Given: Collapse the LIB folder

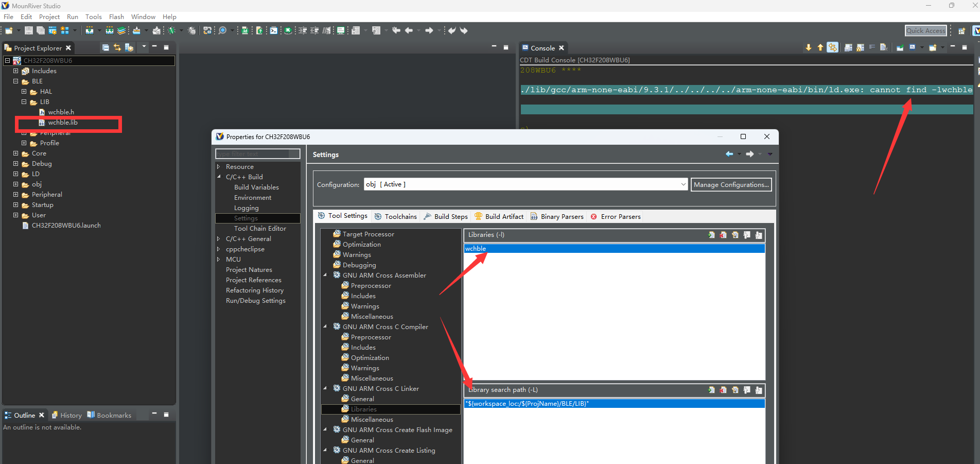Looking at the screenshot, I should (x=24, y=102).
